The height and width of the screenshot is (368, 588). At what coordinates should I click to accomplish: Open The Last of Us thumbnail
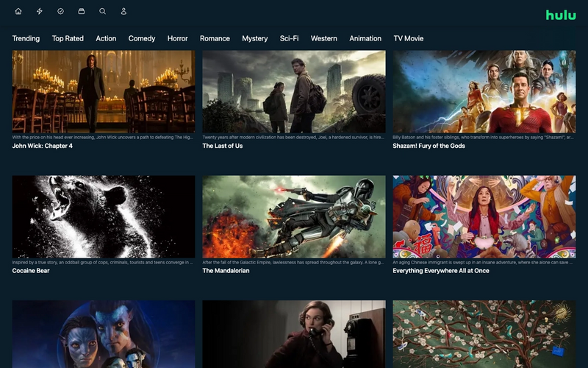pyautogui.click(x=294, y=91)
